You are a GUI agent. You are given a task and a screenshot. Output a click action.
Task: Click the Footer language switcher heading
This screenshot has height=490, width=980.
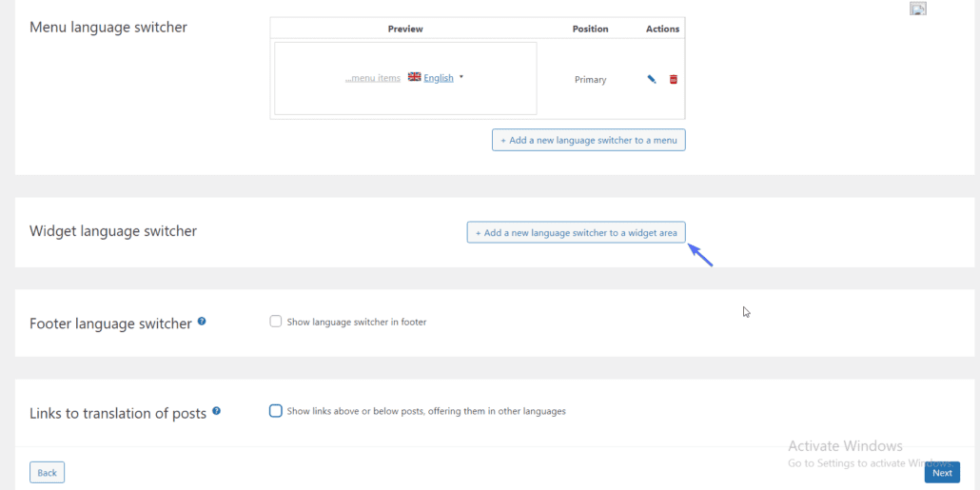point(110,323)
